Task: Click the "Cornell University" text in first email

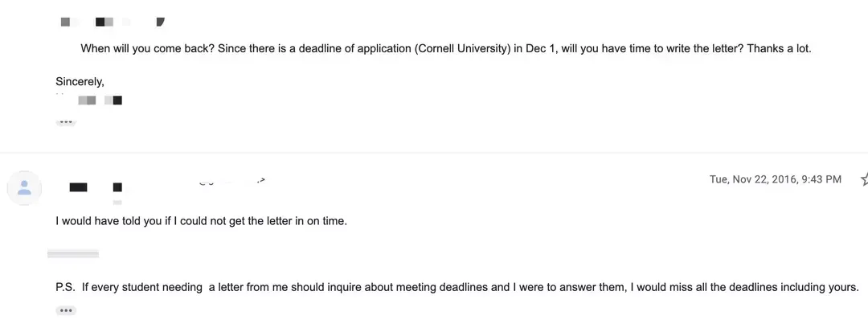Action: click(463, 48)
